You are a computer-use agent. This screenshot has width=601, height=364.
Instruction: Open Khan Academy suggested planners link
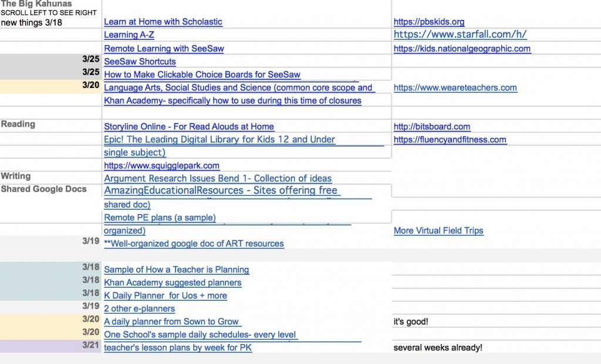click(173, 283)
